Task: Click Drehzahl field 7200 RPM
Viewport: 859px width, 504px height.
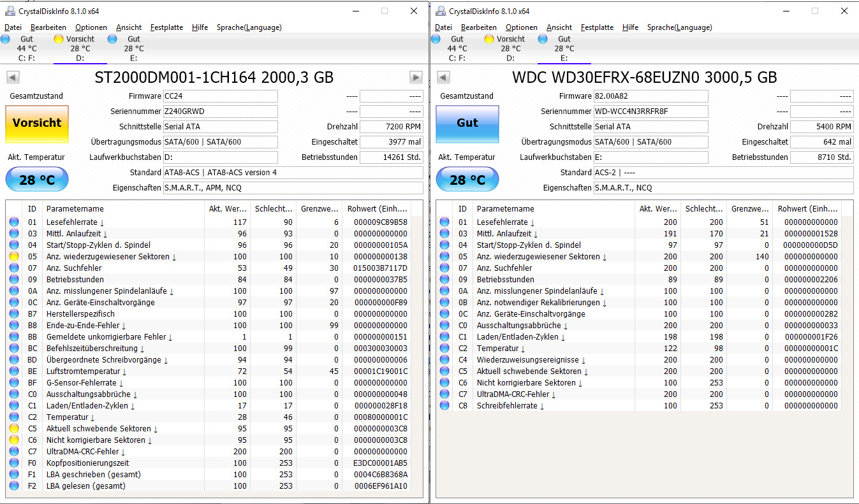Action: click(x=391, y=127)
